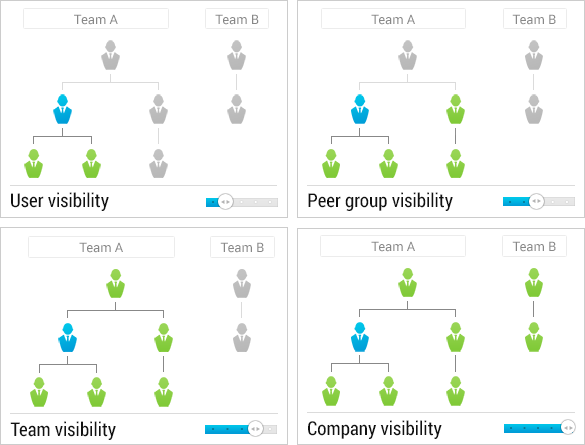This screenshot has width=585, height=445.
Task: Click the User visibility slider handle
Action: click(x=225, y=202)
